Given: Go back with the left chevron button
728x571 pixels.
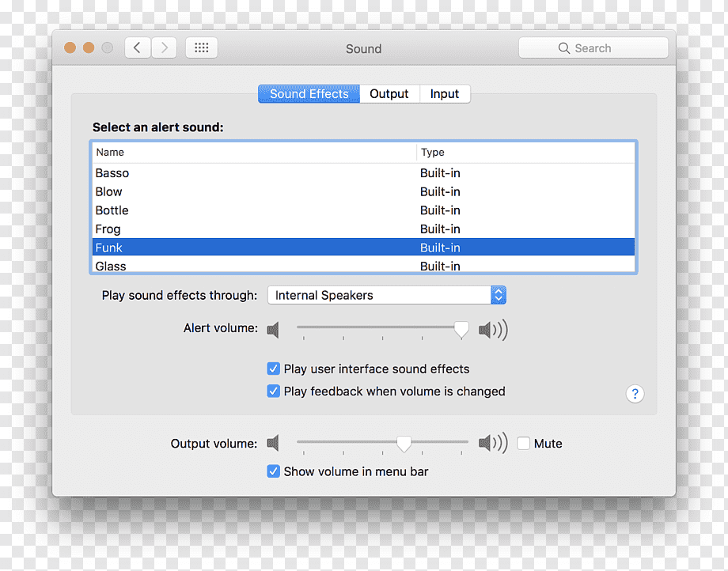Looking at the screenshot, I should [x=138, y=47].
